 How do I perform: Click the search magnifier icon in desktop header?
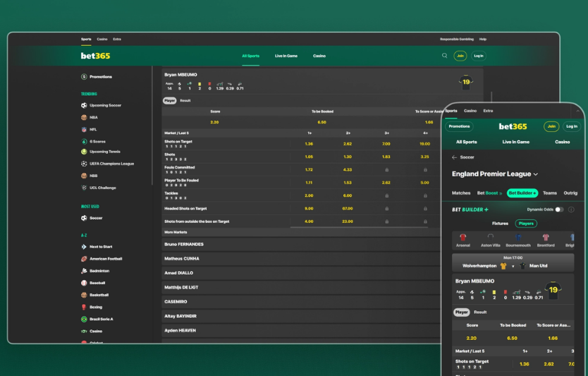coord(444,56)
